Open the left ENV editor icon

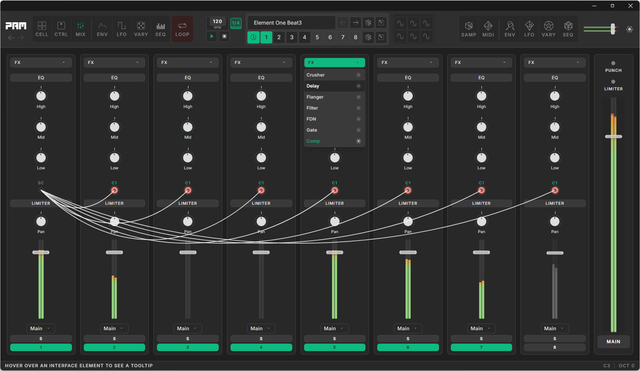click(x=102, y=29)
